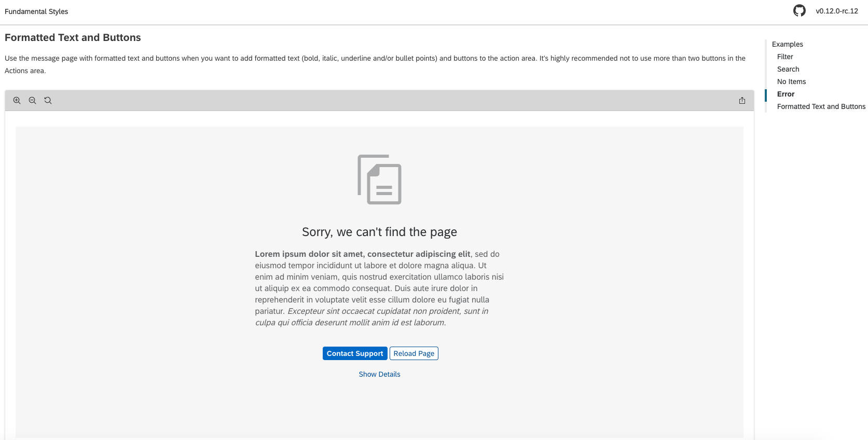This screenshot has width=868, height=440.
Task: Click the Examples heading in sidebar
Action: [x=788, y=44]
